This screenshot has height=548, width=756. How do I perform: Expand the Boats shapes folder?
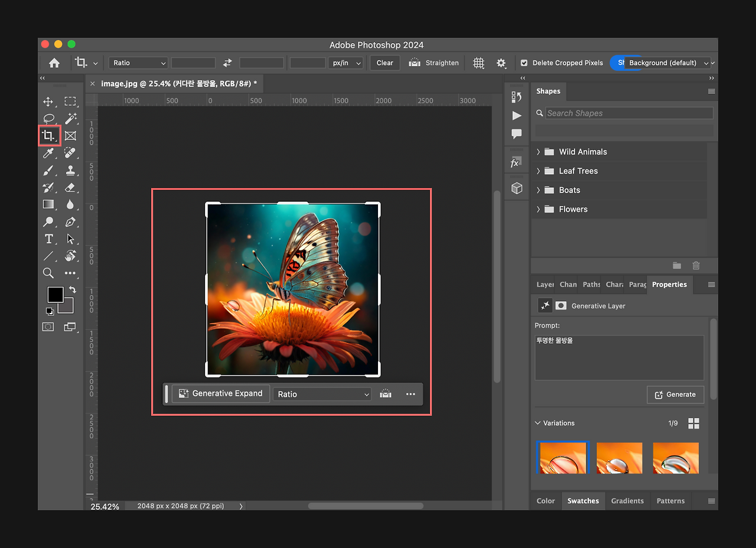(538, 190)
